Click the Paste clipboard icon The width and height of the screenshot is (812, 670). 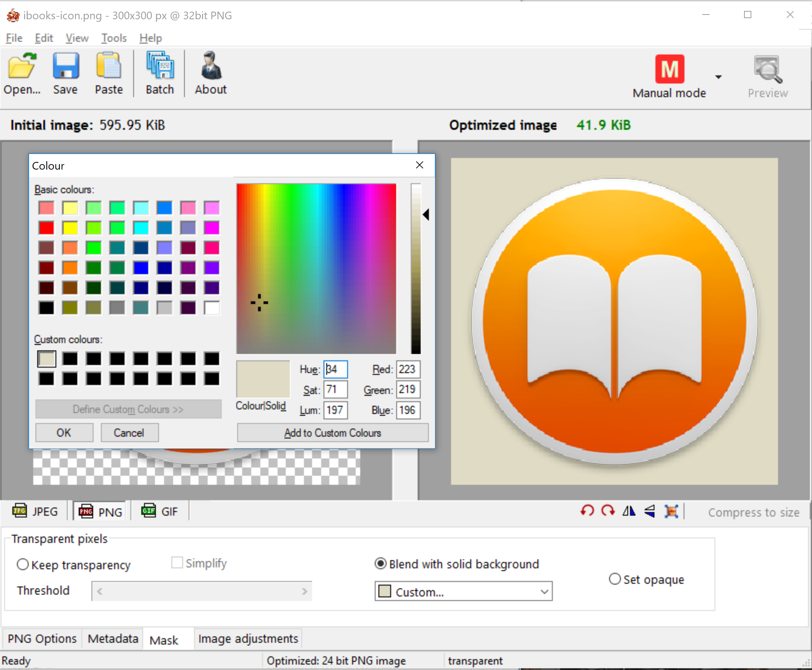click(109, 66)
